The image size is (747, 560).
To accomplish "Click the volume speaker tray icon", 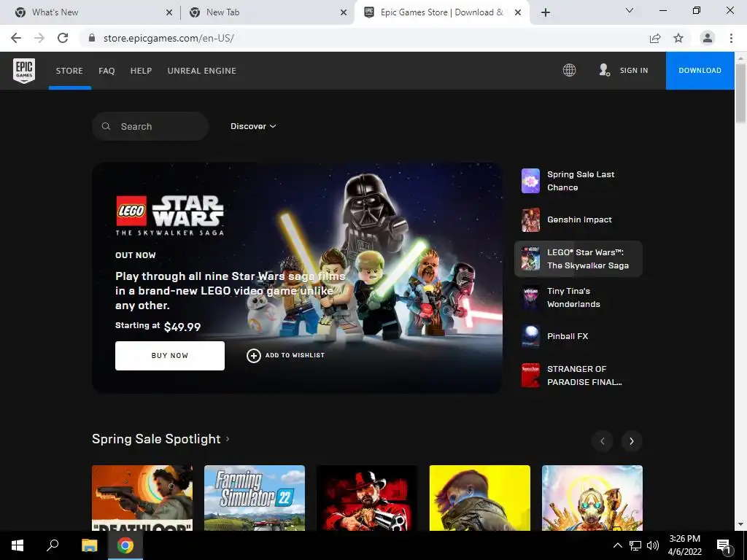I will click(x=653, y=545).
